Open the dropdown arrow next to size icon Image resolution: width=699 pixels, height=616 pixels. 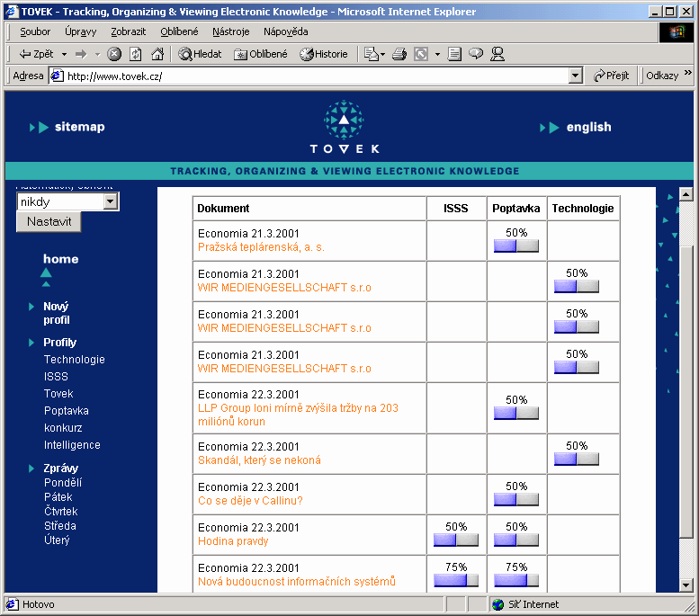point(437,54)
